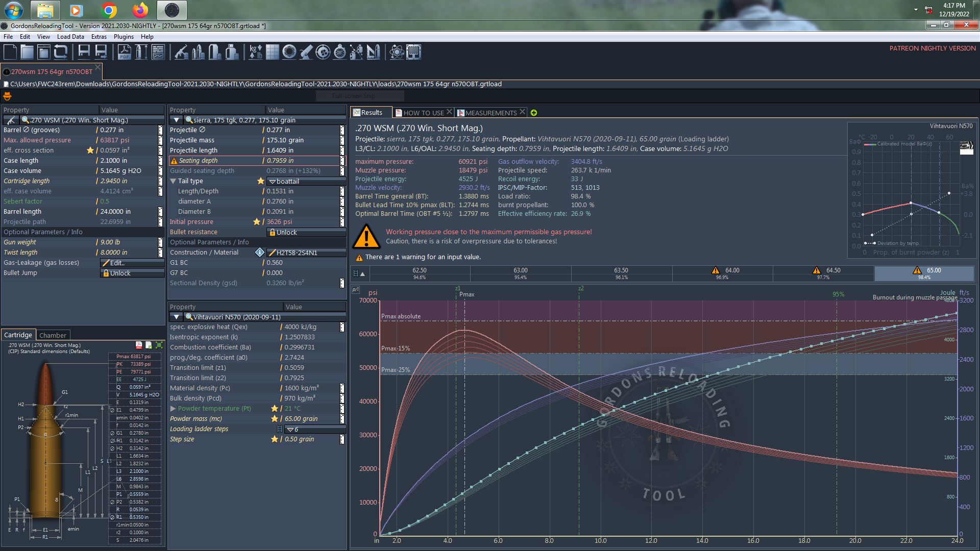Select the 64.50 grain ladder step
980x551 pixels.
(x=823, y=273)
